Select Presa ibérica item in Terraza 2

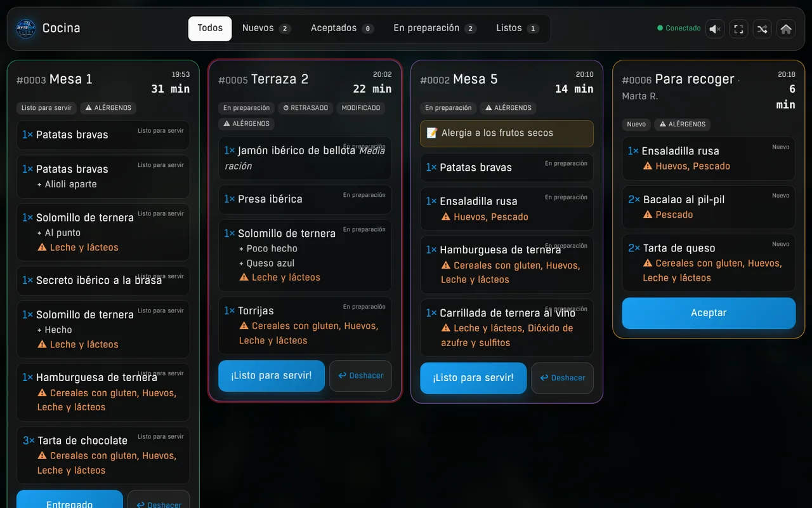(x=305, y=199)
